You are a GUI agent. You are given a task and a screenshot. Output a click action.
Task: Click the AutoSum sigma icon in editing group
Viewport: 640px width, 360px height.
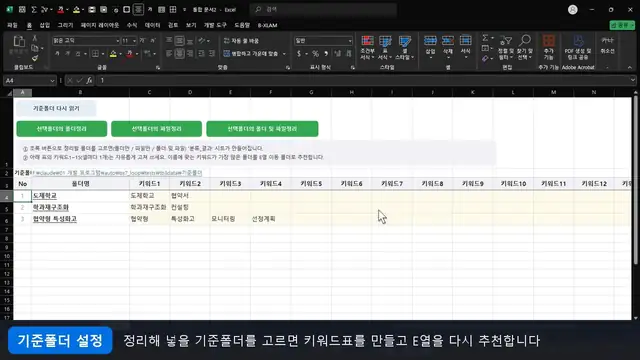point(485,38)
